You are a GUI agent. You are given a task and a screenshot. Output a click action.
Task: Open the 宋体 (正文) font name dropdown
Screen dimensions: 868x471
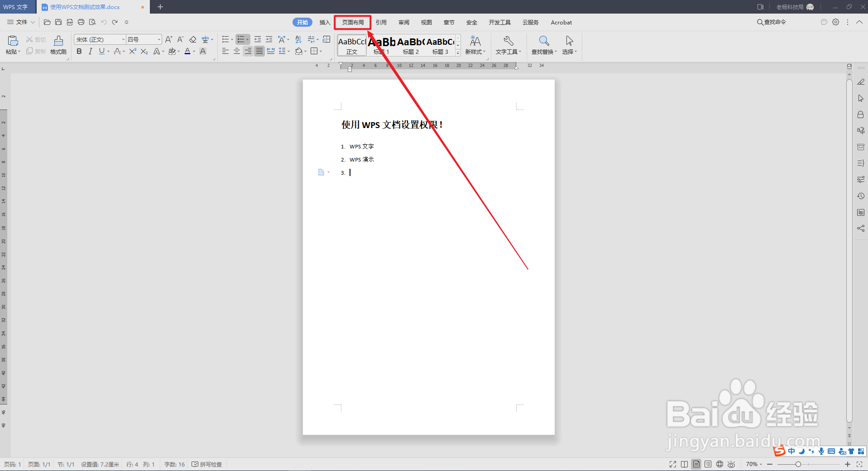123,40
